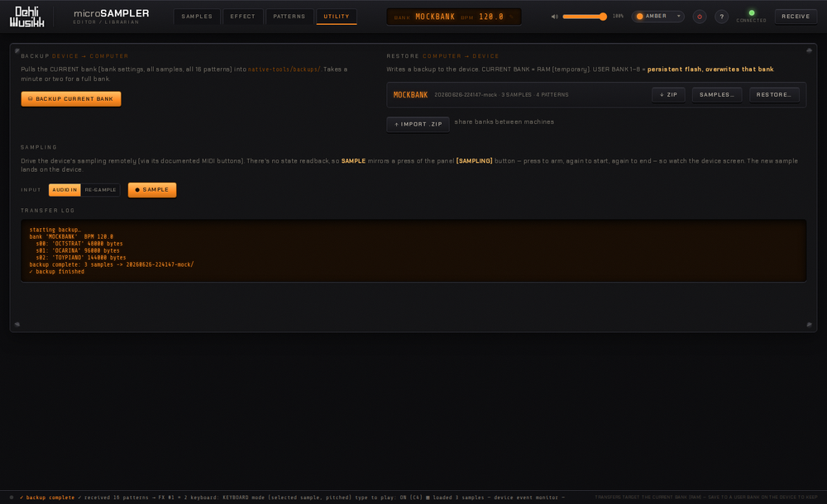Screen dimensions: 827x504
Task: Click the BPM 120.0 value field
Action: [491, 17]
